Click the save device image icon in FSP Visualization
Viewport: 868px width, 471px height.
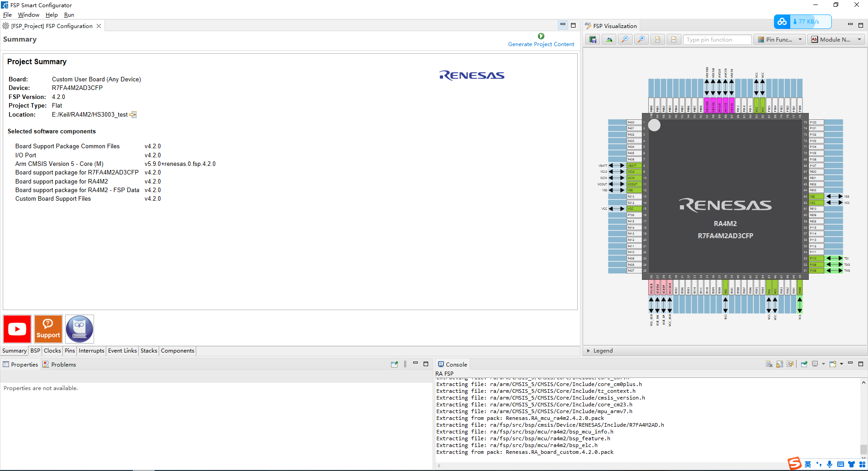coord(593,40)
